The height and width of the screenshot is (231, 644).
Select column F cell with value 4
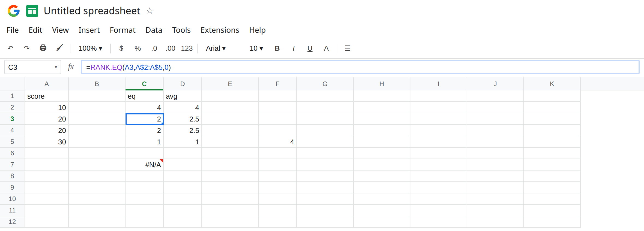point(278,142)
